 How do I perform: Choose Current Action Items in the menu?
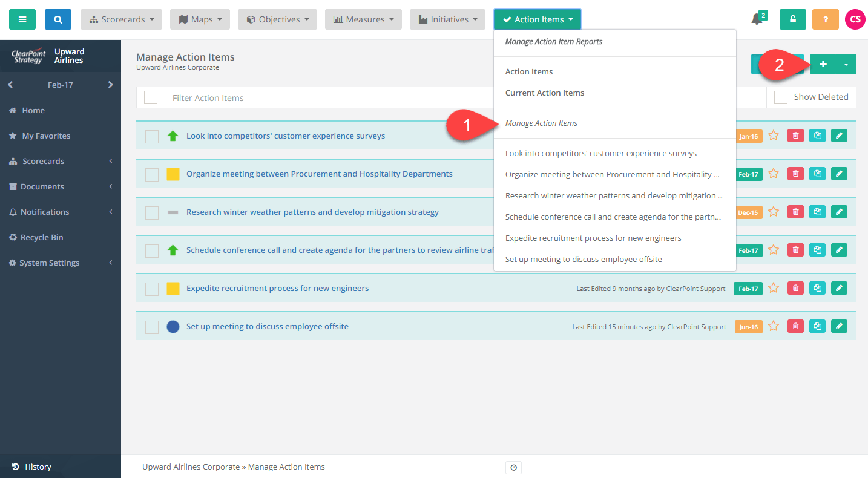pyautogui.click(x=545, y=93)
